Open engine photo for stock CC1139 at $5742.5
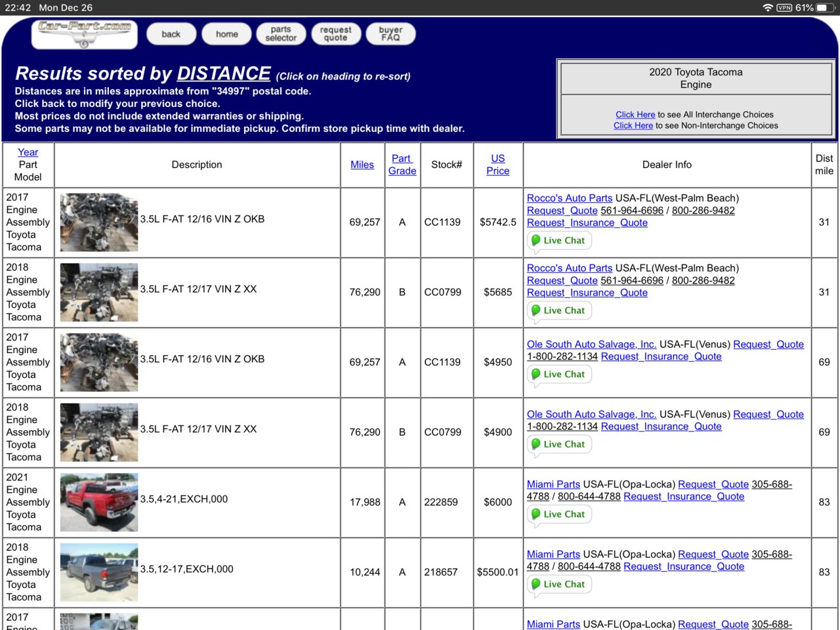This screenshot has height=630, width=840. (x=99, y=222)
